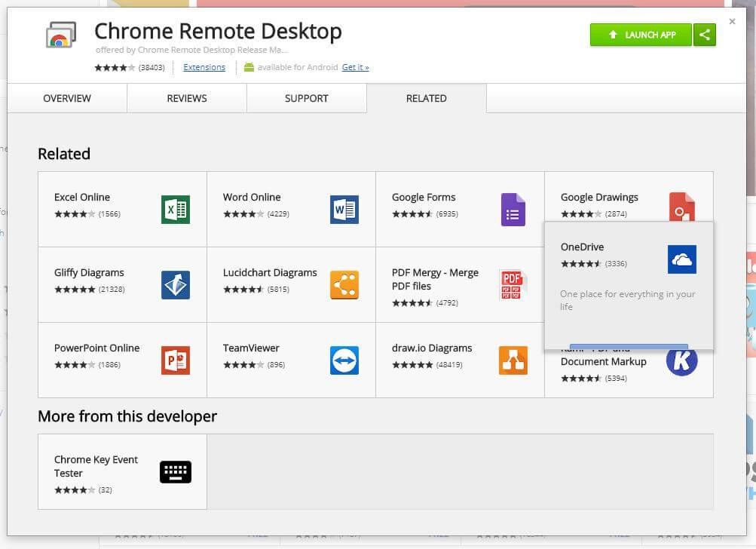
Task: Switch to the Reviews tab
Action: pos(187,99)
